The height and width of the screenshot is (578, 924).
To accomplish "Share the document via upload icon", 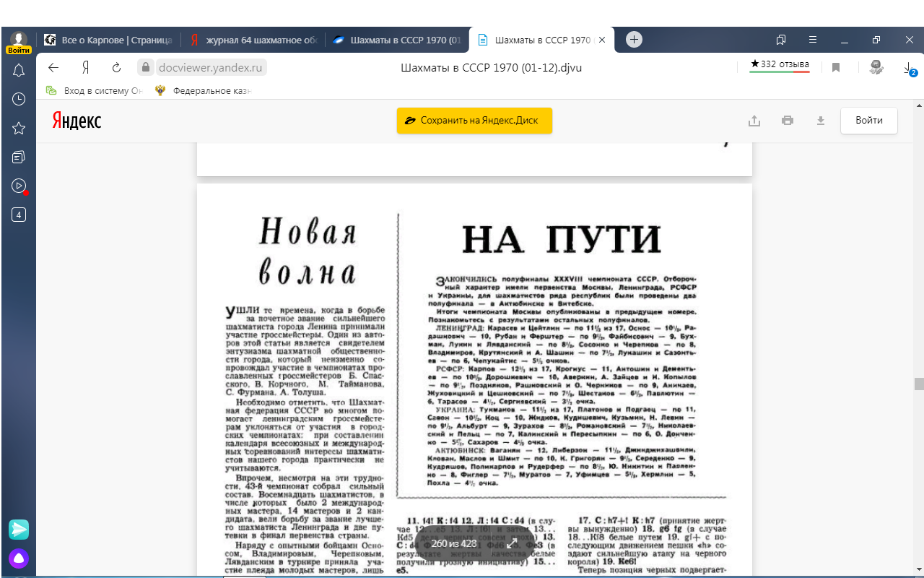I will [x=754, y=121].
